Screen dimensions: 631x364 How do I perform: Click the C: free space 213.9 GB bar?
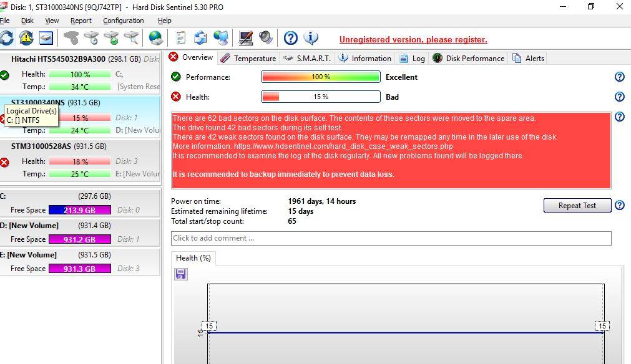tap(80, 210)
